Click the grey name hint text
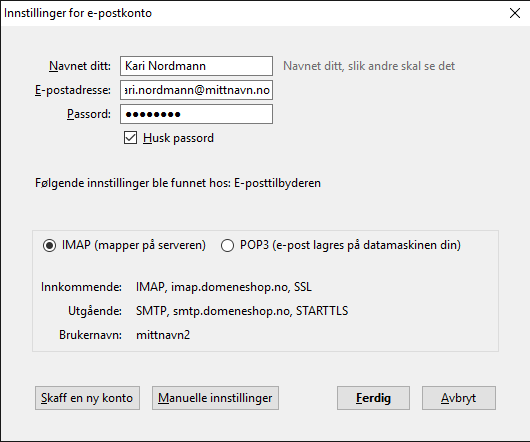Screen dimensions: 530x442 coord(369,66)
